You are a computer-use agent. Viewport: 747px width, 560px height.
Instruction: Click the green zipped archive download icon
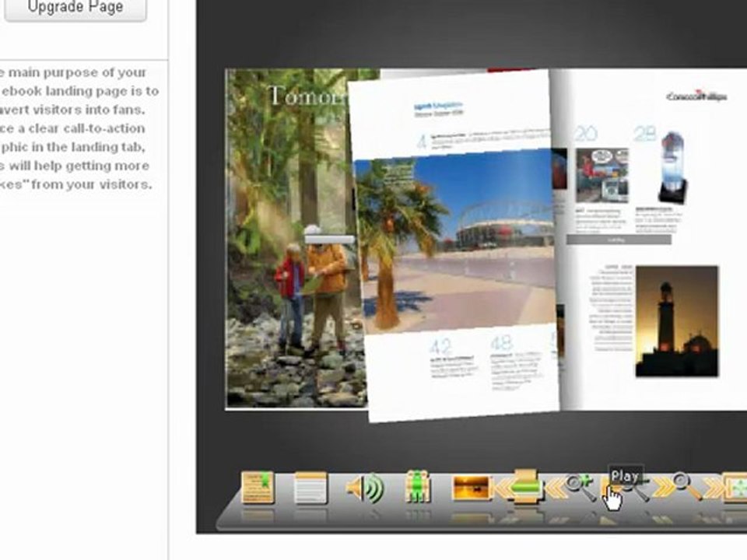pyautogui.click(x=417, y=487)
